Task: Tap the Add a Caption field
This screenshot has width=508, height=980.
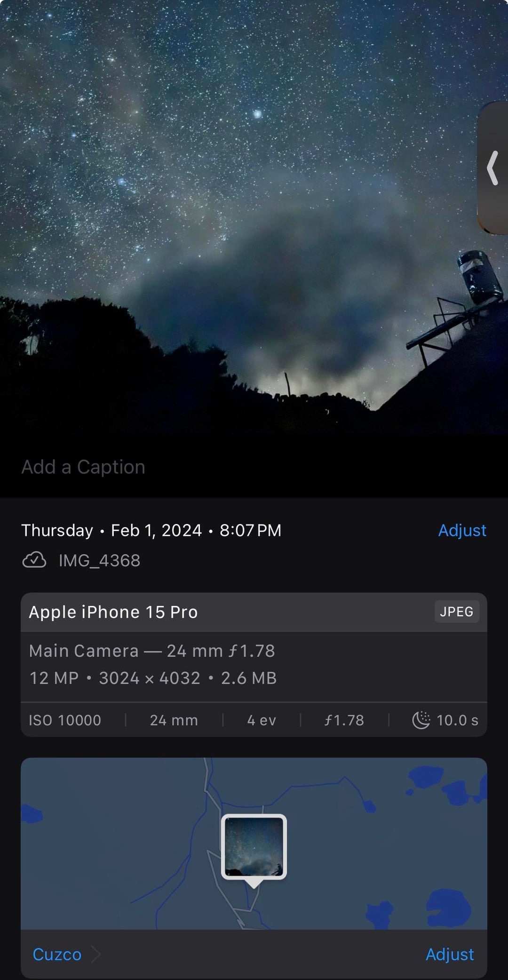Action: (x=83, y=467)
